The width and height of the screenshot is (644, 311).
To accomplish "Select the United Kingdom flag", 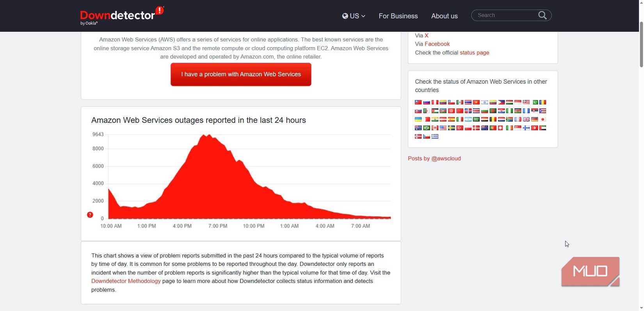I will (x=527, y=119).
